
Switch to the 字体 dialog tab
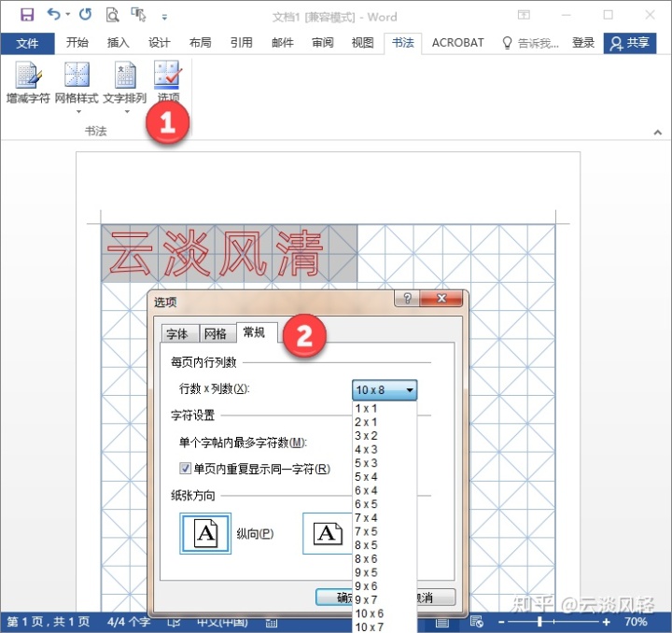[x=179, y=334]
